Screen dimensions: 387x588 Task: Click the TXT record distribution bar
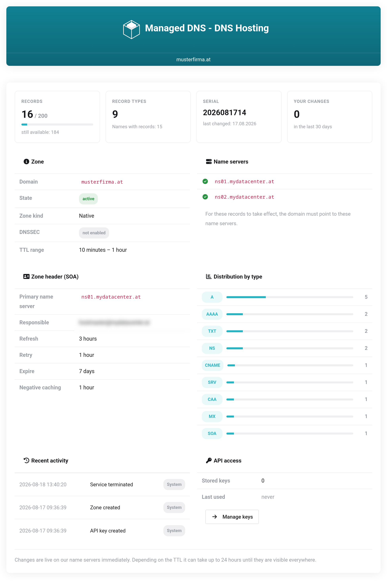[x=290, y=331]
